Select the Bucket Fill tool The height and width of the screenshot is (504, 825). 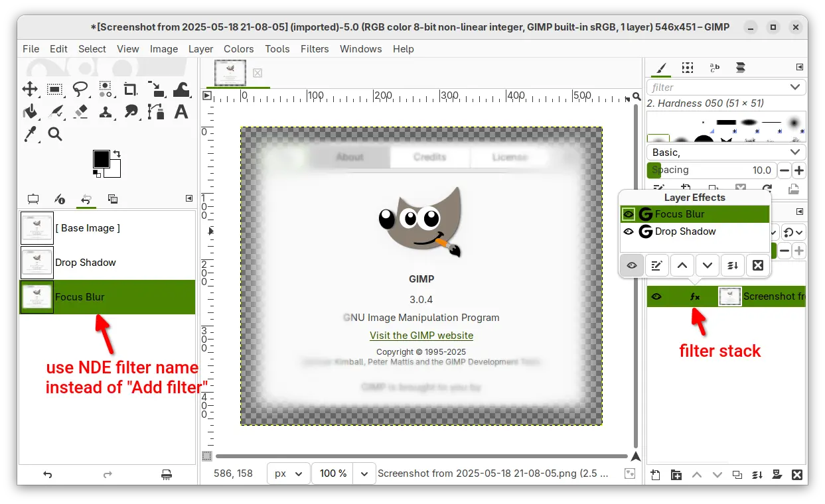30,111
